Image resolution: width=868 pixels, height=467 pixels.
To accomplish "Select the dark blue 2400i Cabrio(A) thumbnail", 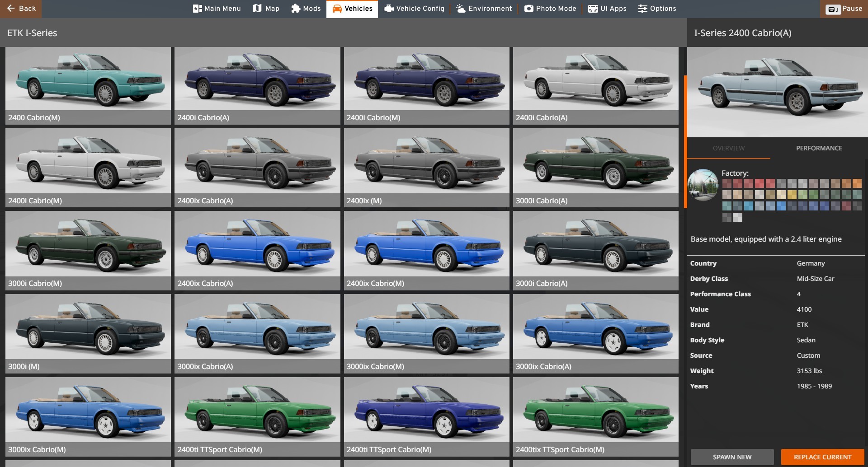I will 257,86.
